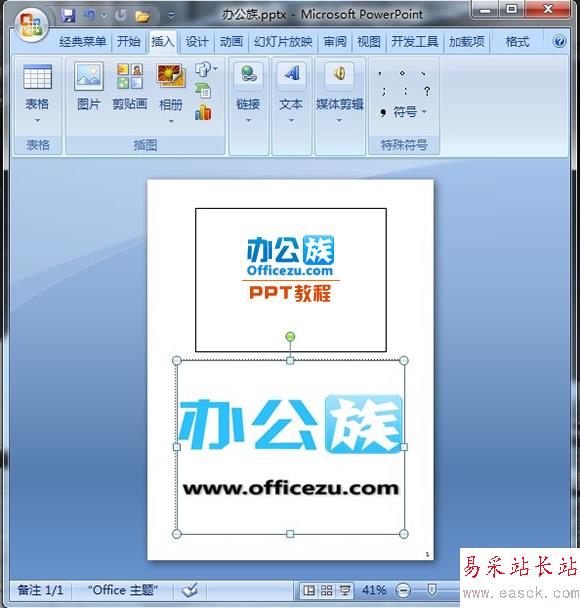The width and height of the screenshot is (580, 608).
Task: Click the 表格 table grid icon
Action: pos(37,77)
